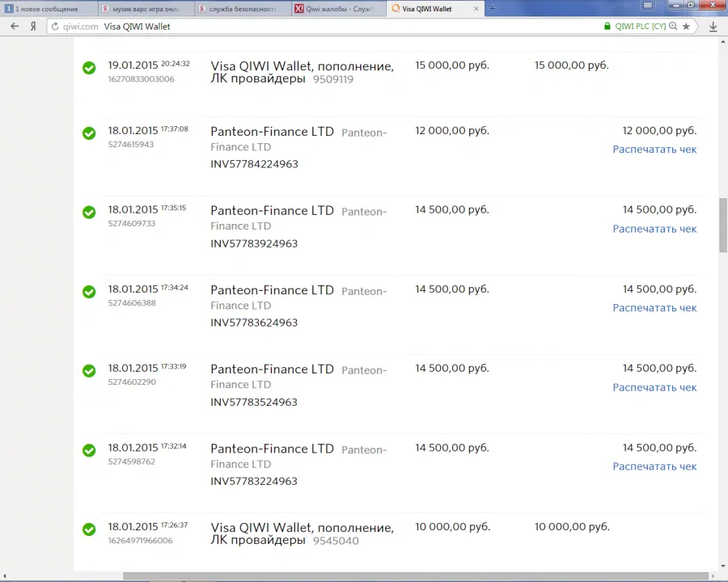
Task: Click the zoom magnifier icon in address bar
Action: pos(673,26)
